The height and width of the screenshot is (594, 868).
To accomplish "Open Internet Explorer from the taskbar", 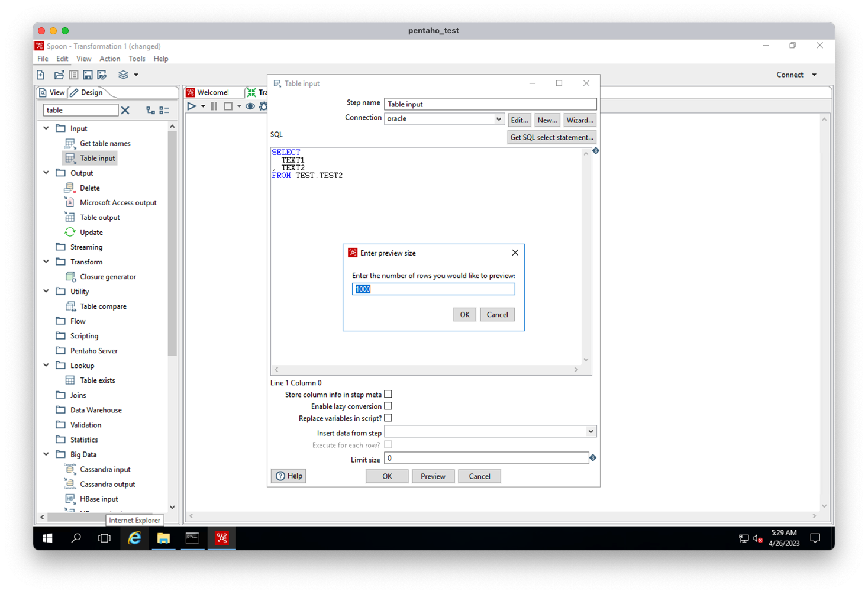I will pyautogui.click(x=134, y=538).
